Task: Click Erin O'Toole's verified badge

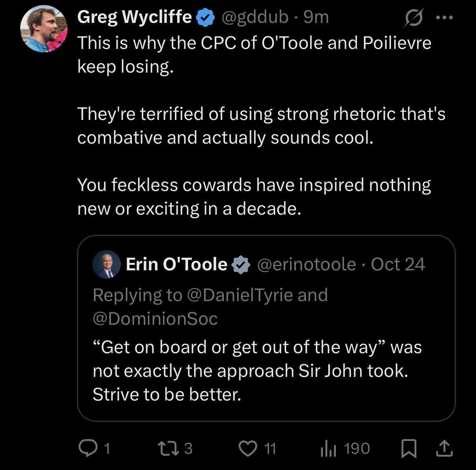Action: point(241,265)
